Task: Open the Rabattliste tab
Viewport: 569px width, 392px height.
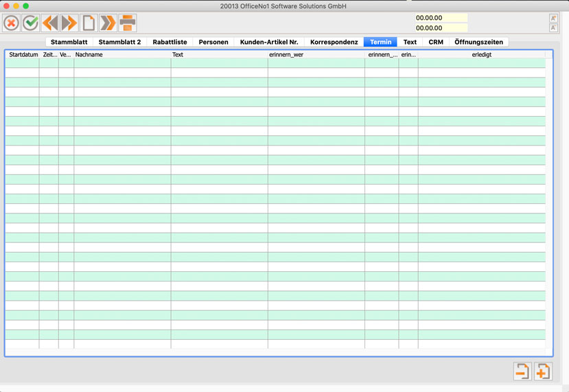Action: tap(170, 42)
